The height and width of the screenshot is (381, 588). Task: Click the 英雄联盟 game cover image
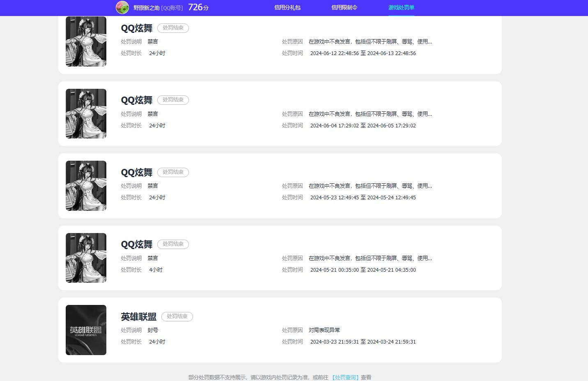[x=86, y=330]
